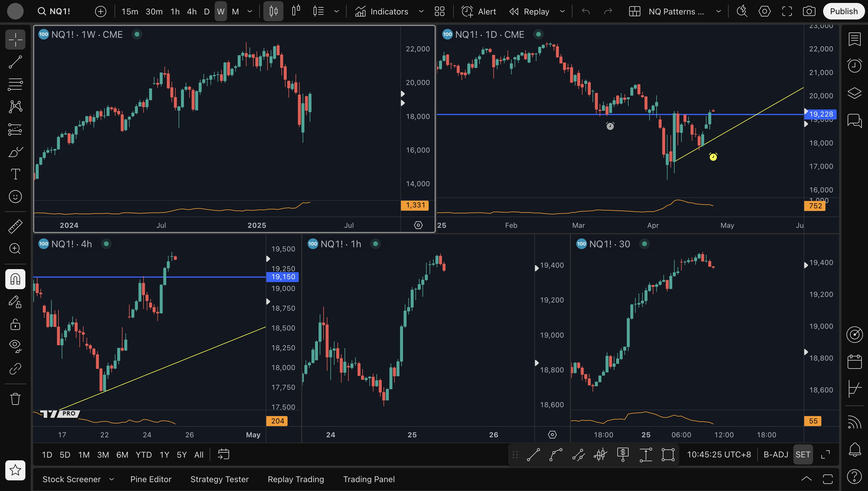Open the Alerts panel clock icon
Screen dimensions: 868x491
point(854,66)
